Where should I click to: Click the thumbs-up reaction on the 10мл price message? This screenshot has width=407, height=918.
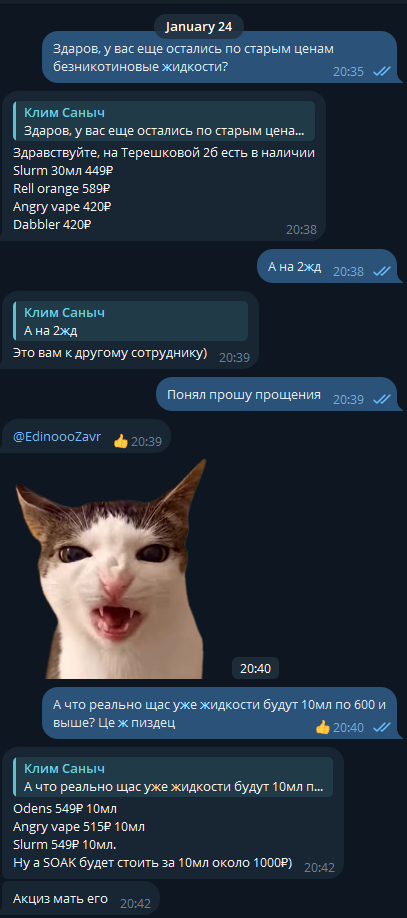pyautogui.click(x=323, y=727)
